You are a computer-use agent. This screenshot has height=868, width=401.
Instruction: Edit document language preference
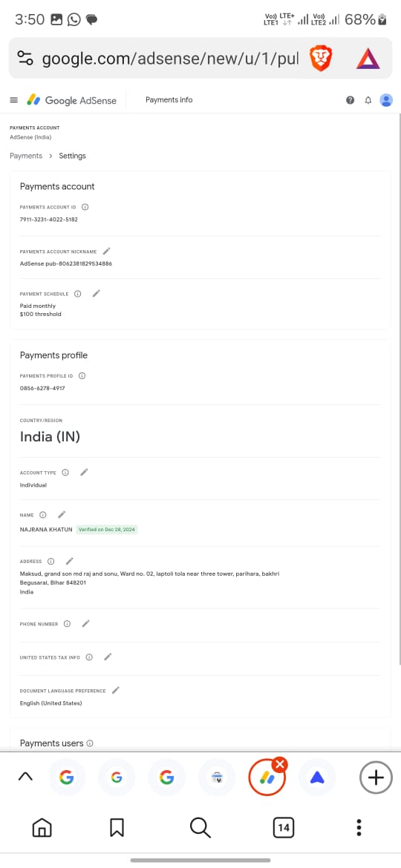pyautogui.click(x=115, y=690)
